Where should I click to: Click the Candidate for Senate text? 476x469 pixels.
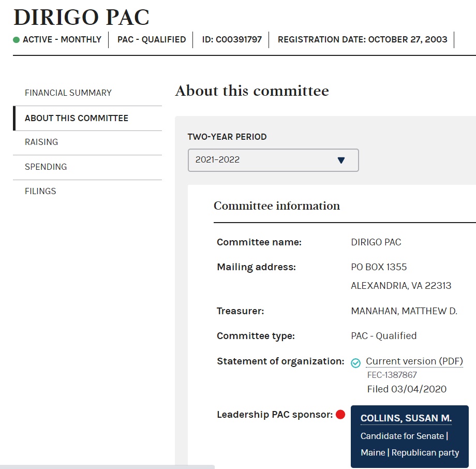(x=402, y=436)
